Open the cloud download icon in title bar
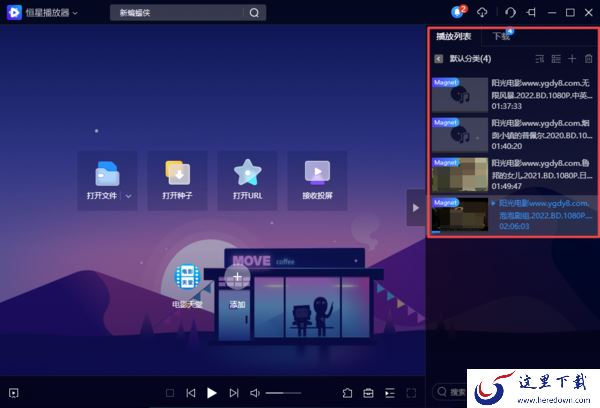The image size is (600, 408). pyautogui.click(x=482, y=13)
